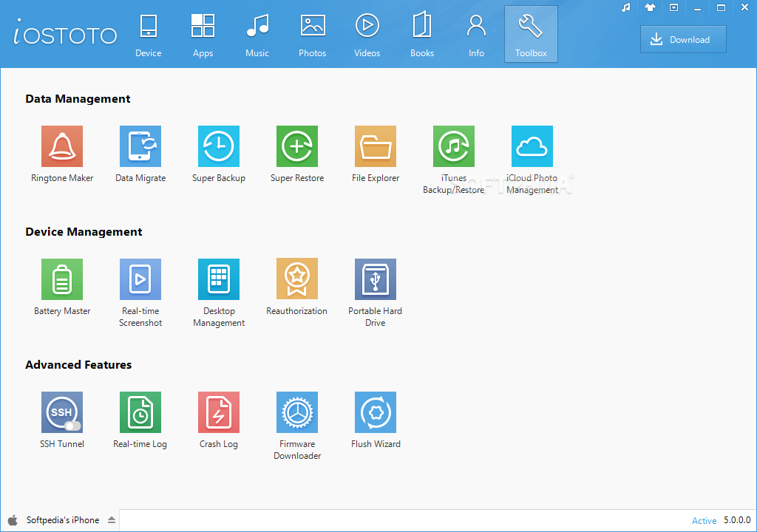Click the Data Management heading
This screenshot has width=757, height=532.
(78, 99)
